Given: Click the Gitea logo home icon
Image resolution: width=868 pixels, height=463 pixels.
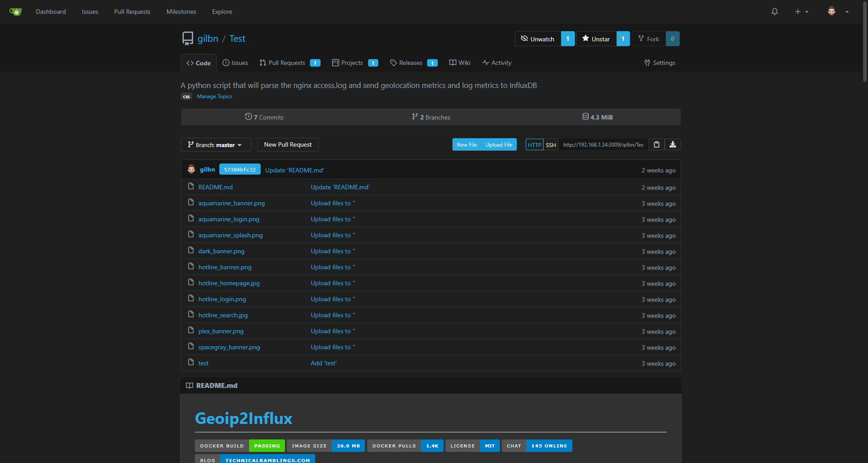Looking at the screenshot, I should coord(16,12).
